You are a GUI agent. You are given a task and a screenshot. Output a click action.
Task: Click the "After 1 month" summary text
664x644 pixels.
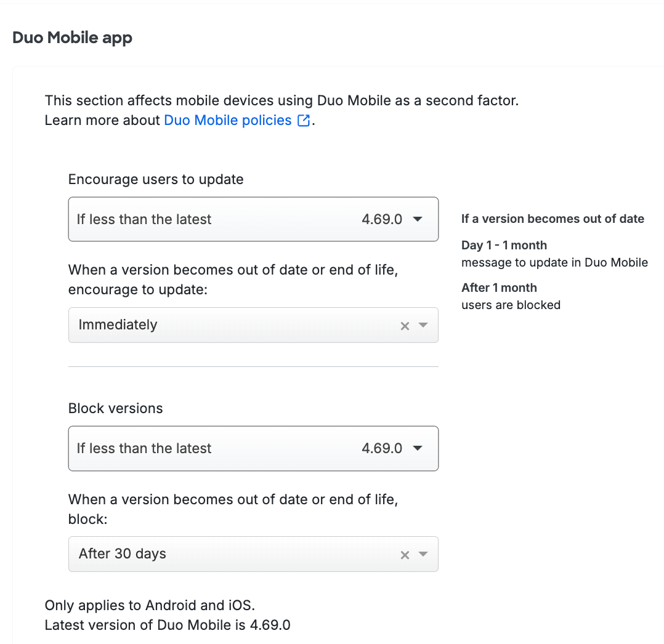499,288
